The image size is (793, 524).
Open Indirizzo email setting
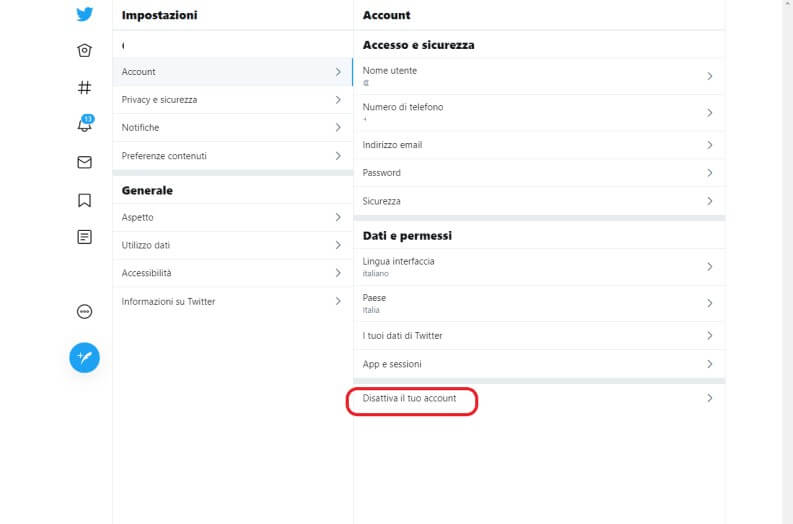[540, 145]
